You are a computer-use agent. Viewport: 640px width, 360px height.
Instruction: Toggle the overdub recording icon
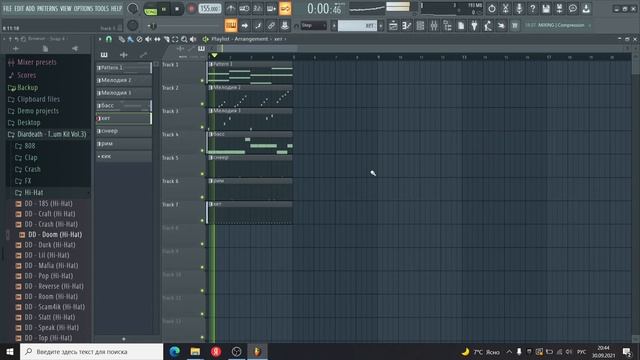271,8
